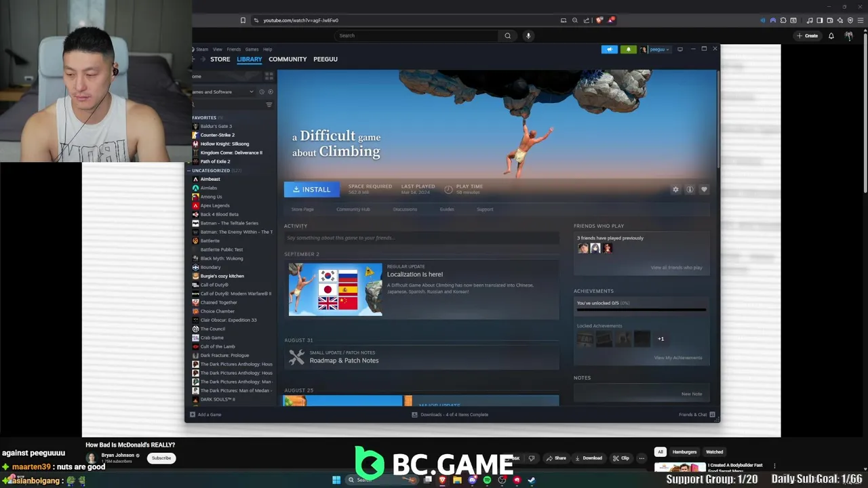The width and height of the screenshot is (868, 488).
Task: Bookmark page icon in address bar
Action: tap(243, 20)
